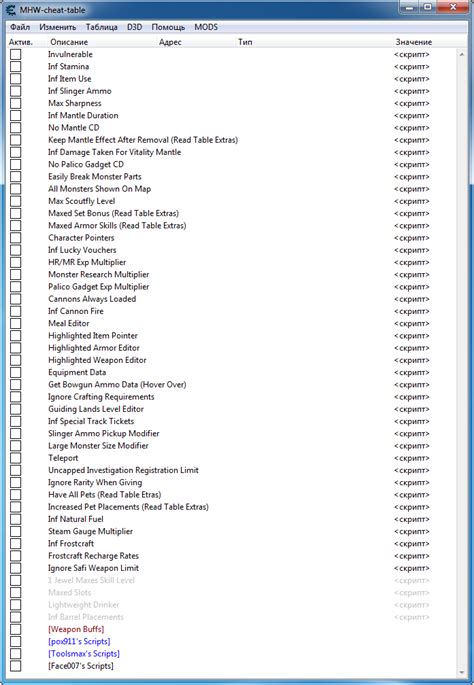Select Highlighted Item Pointer entry
This screenshot has width=474, height=685.
[93, 336]
